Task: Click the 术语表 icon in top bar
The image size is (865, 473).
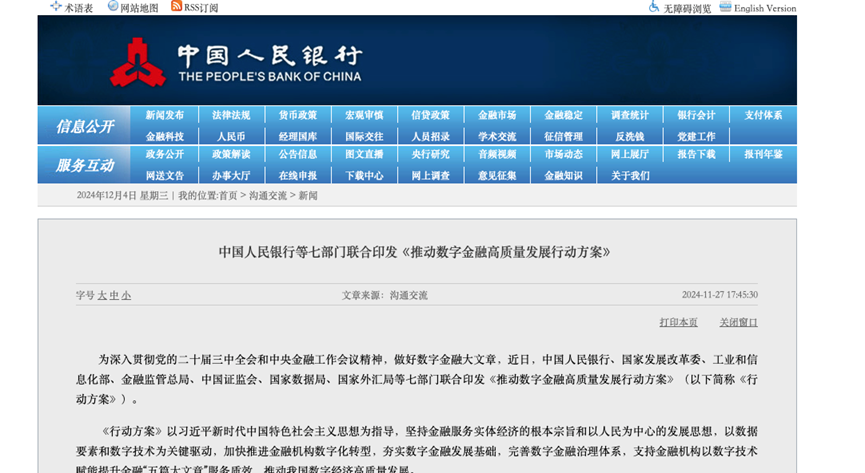Action: 56,7
